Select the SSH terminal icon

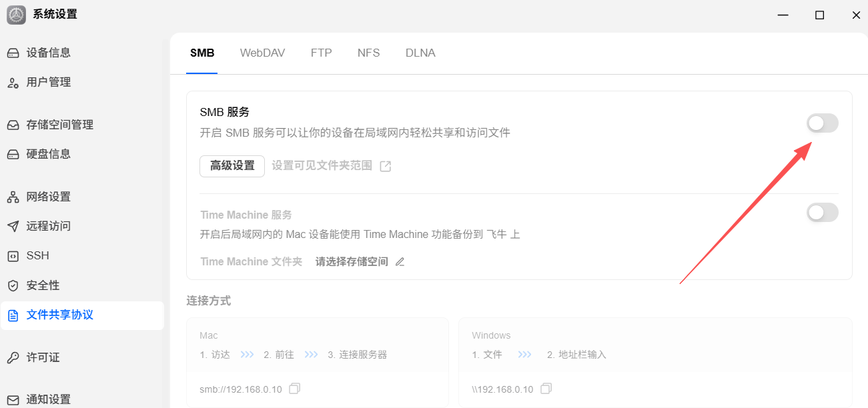pos(13,256)
